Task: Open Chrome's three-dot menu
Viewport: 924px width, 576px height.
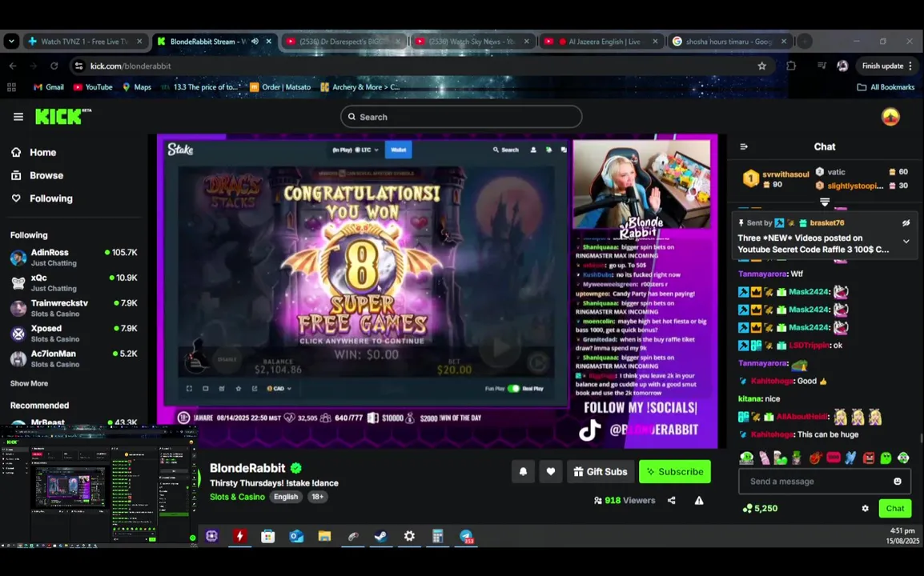Action: pos(910,66)
